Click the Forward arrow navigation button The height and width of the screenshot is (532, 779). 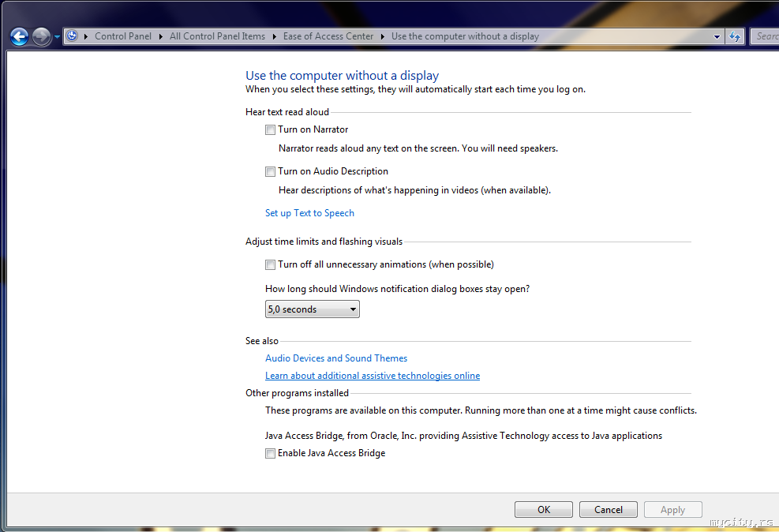(41, 37)
